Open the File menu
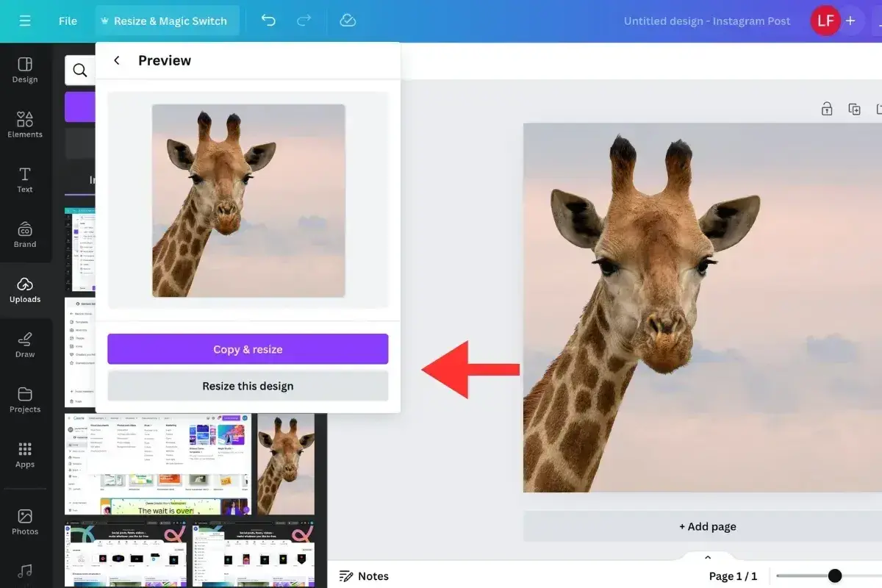Viewport: 882px width, 588px height. tap(68, 21)
